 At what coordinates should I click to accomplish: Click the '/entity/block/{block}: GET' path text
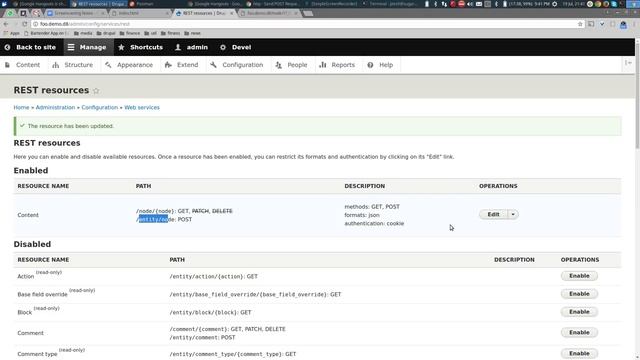tap(210, 313)
